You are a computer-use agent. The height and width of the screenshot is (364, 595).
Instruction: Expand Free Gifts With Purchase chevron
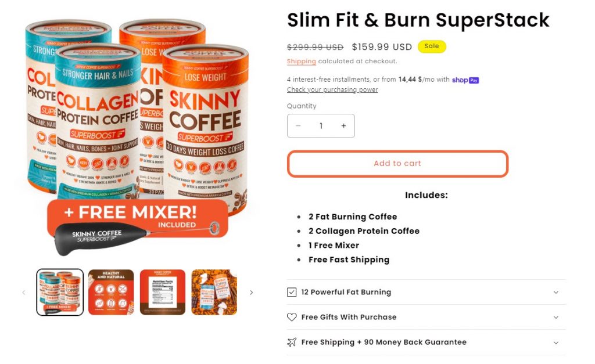556,318
